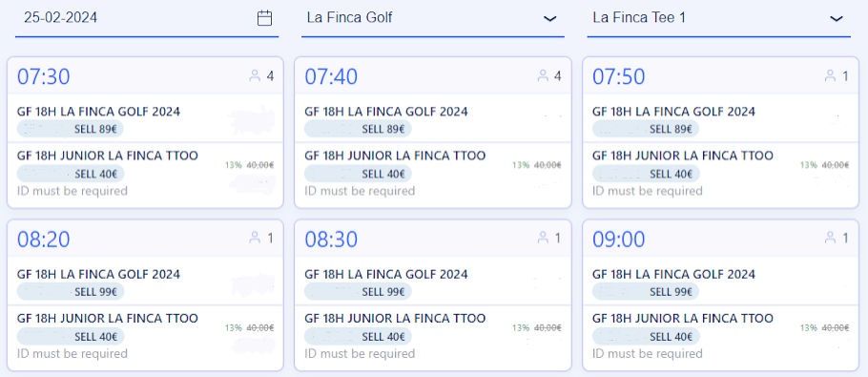
Task: Click SELL 99€ on the 08:20 card
Action: tap(71, 292)
